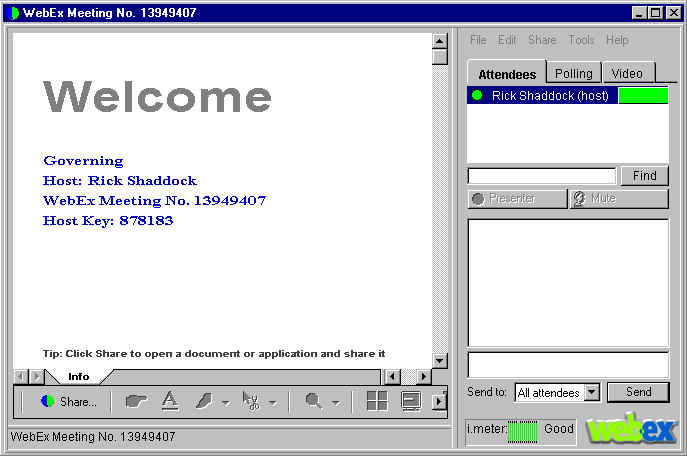Screen dimensions: 687x456
Task: Click horizontal scrollbar left arrow
Action: pyautogui.click(x=392, y=377)
